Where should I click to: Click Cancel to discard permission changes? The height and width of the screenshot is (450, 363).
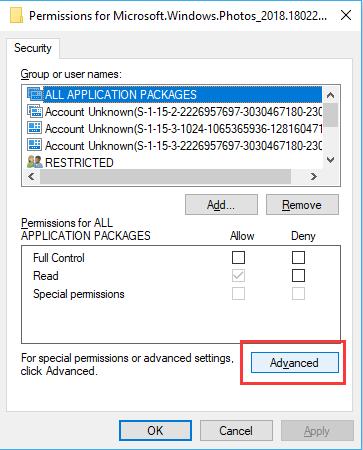click(236, 430)
